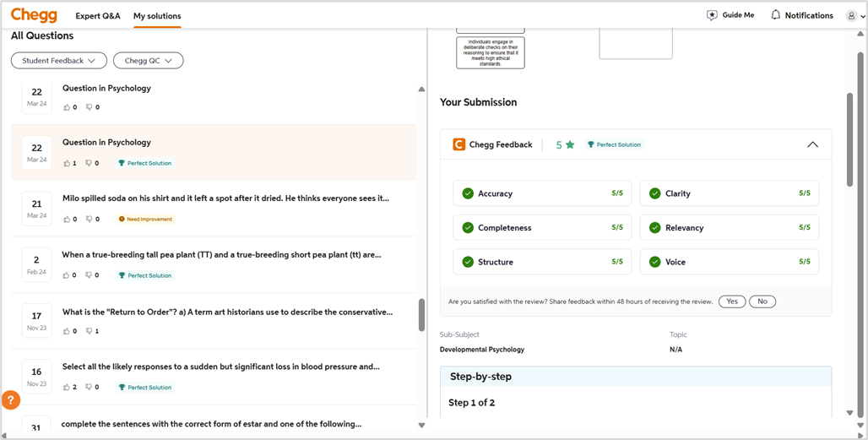The image size is (868, 440).
Task: Click thumbs up on pea plant question
Action: [x=67, y=275]
